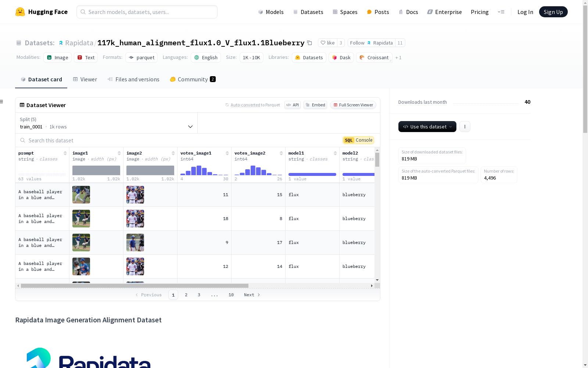Expand the +1 more libraries tag
588x368 pixels.
pyautogui.click(x=398, y=58)
